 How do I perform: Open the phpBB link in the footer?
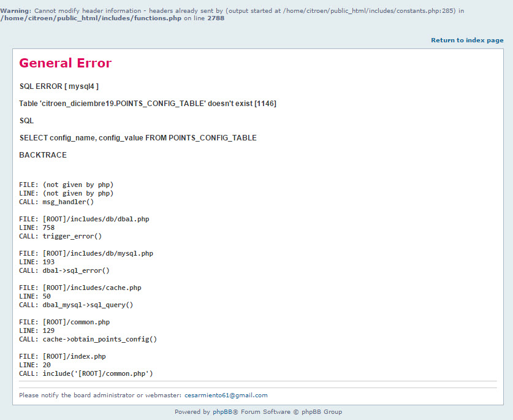(223, 412)
